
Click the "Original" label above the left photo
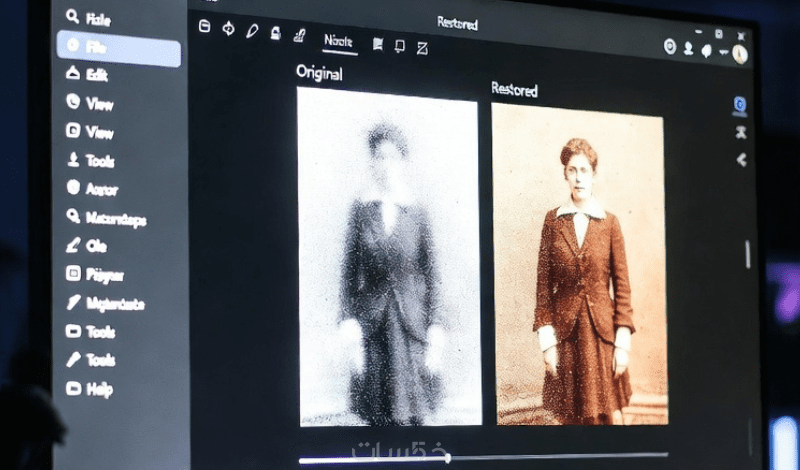point(319,73)
